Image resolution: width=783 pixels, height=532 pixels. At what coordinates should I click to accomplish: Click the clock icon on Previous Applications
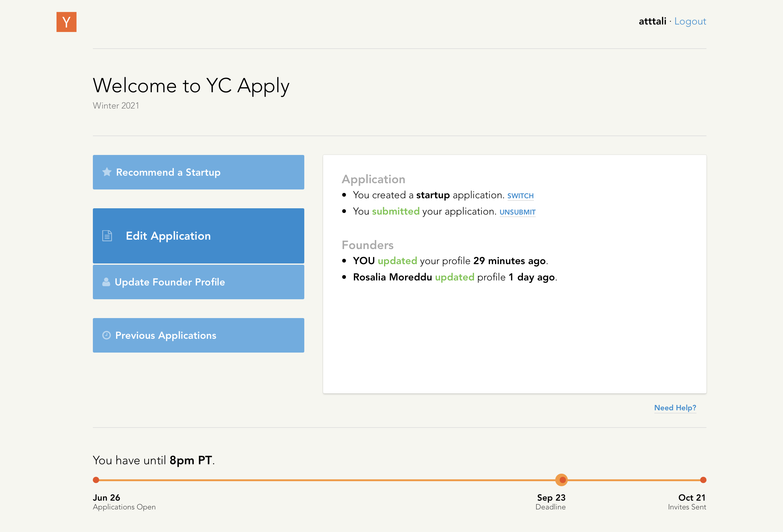coord(106,335)
